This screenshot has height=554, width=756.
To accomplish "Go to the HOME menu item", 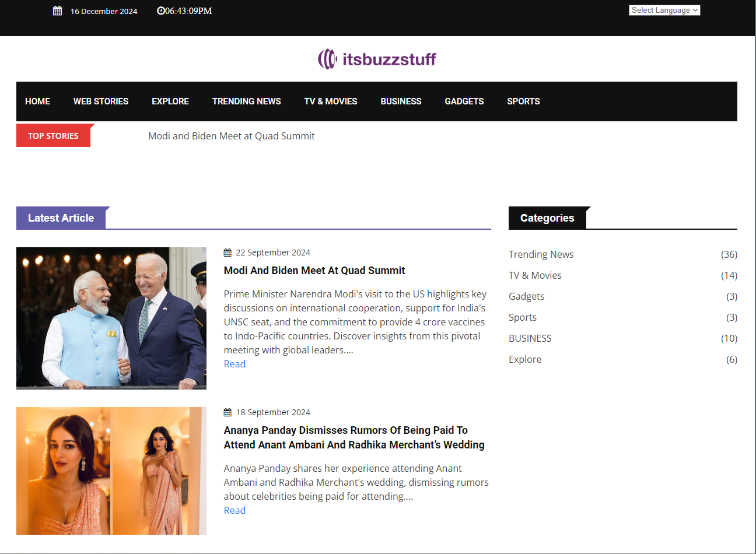I will pyautogui.click(x=37, y=101).
